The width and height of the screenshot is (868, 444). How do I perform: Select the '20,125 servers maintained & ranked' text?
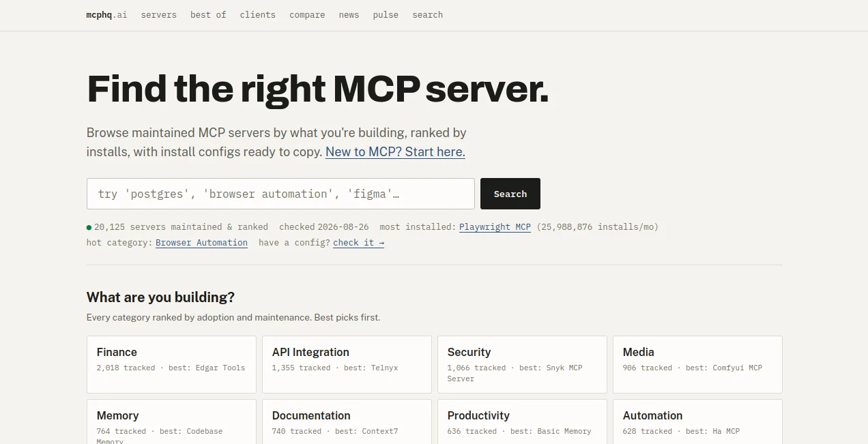click(181, 227)
